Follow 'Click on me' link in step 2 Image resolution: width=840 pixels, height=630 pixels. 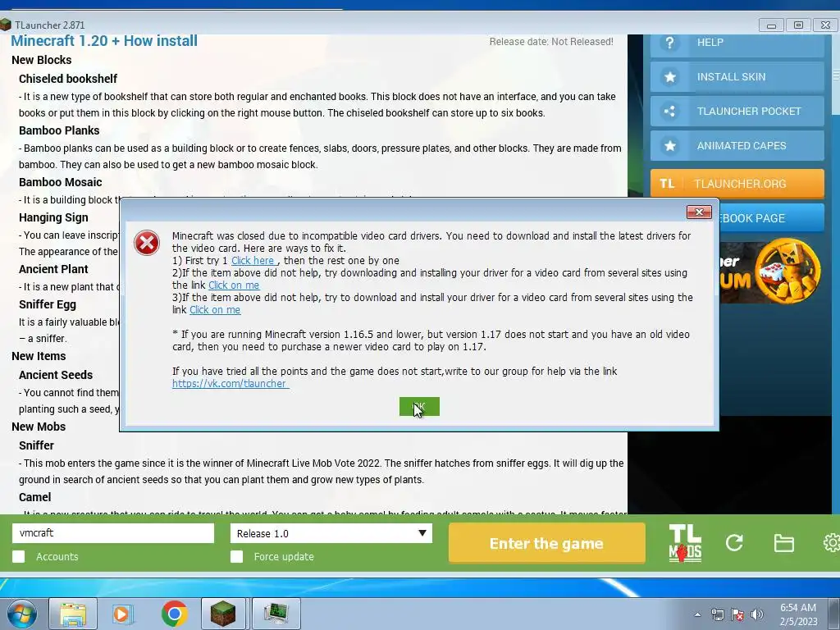234,285
